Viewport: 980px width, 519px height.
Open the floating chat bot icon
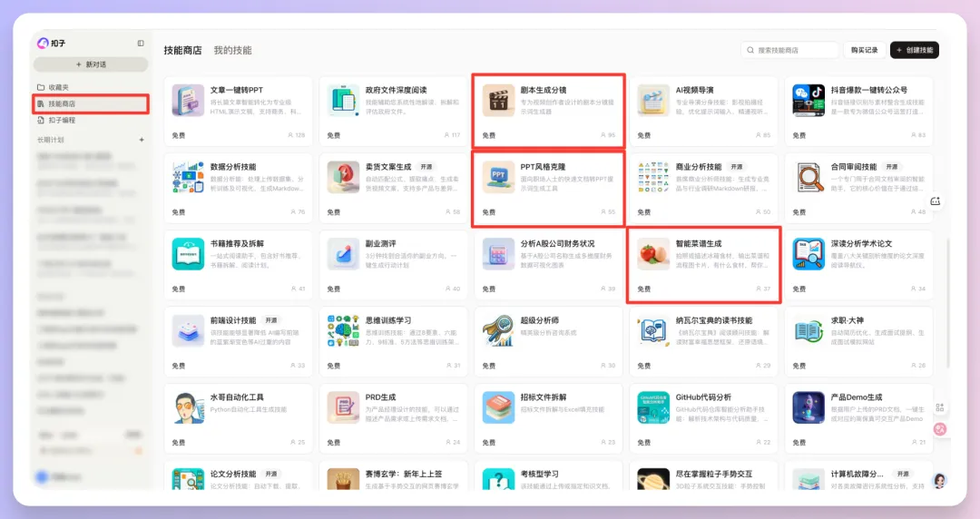point(936,201)
